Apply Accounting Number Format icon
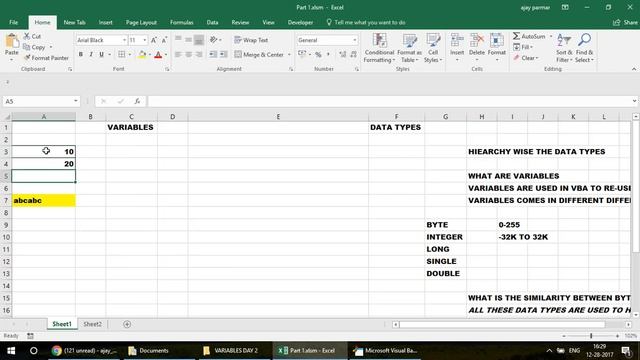This screenshot has width=640, height=360. click(302, 54)
